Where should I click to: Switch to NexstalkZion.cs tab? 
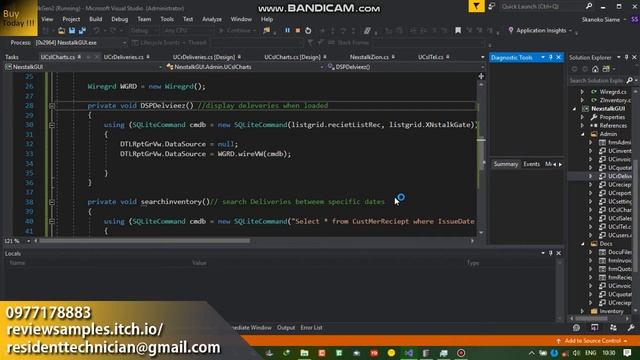click(369, 57)
